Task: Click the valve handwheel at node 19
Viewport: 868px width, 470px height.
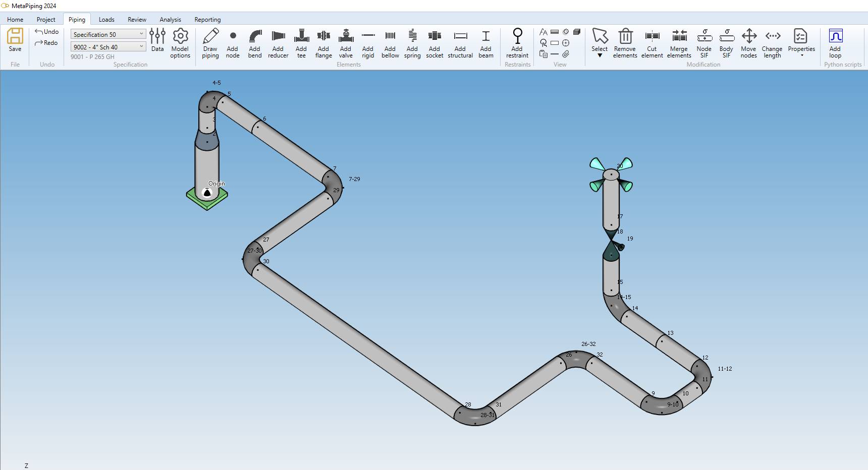Action: pos(620,247)
